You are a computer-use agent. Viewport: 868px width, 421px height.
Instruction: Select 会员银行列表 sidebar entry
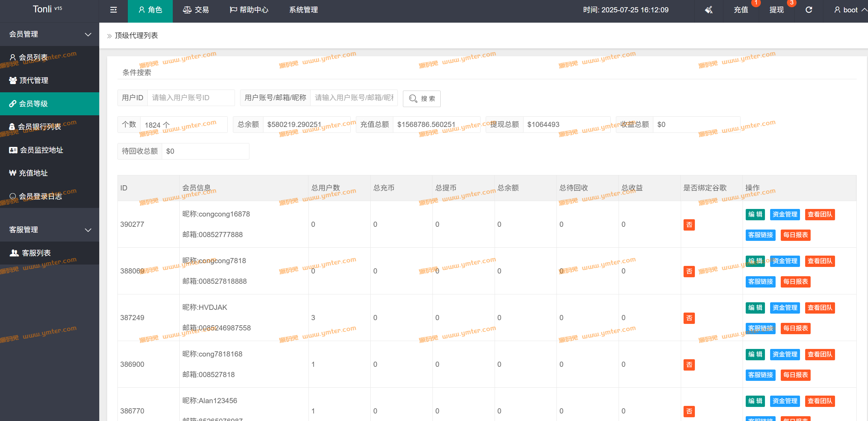pos(39,127)
